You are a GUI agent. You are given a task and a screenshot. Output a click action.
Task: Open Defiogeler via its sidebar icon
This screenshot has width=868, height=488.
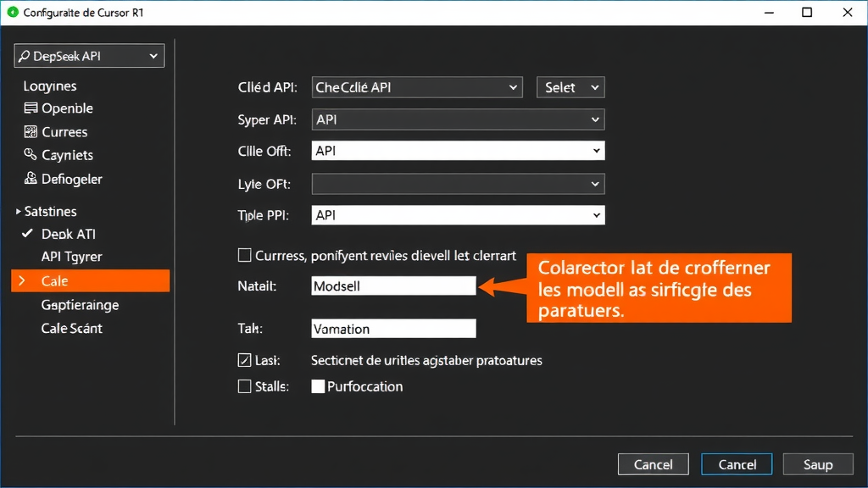point(31,179)
